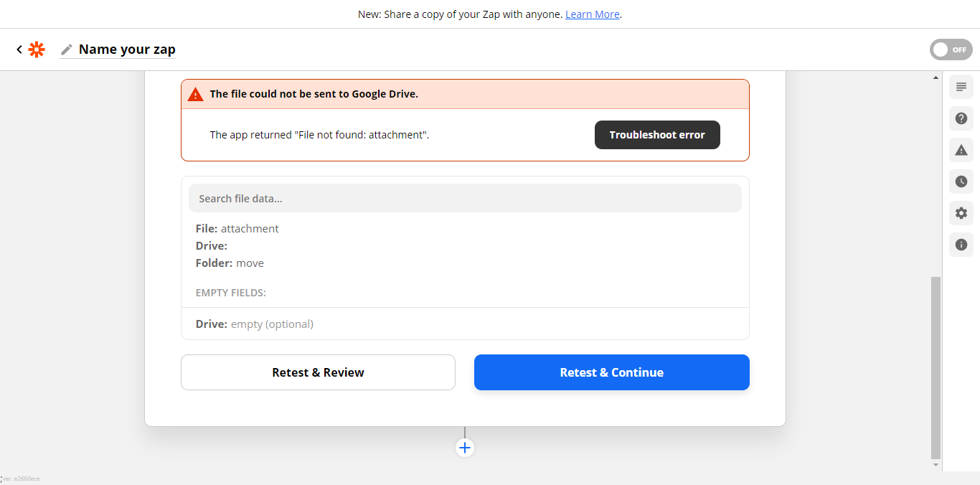Open the warning triangle sidebar icon
Screen dimensions: 980x485
961,150
